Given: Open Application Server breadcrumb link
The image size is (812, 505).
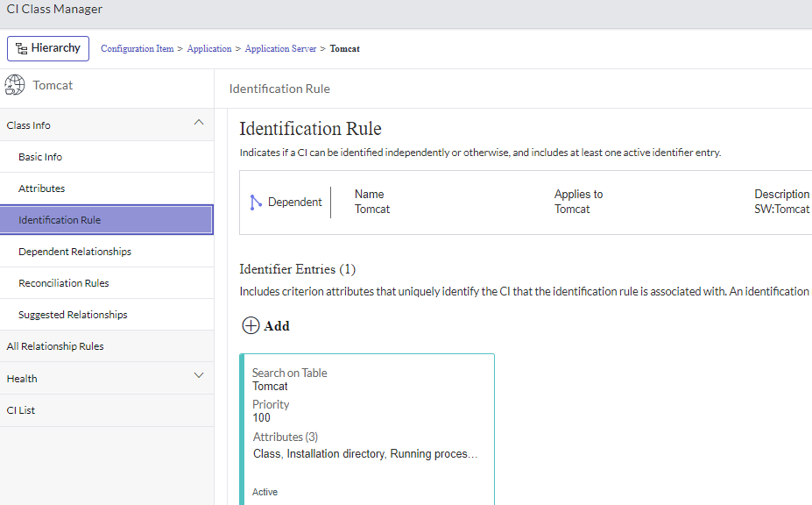Looking at the screenshot, I should pos(280,48).
